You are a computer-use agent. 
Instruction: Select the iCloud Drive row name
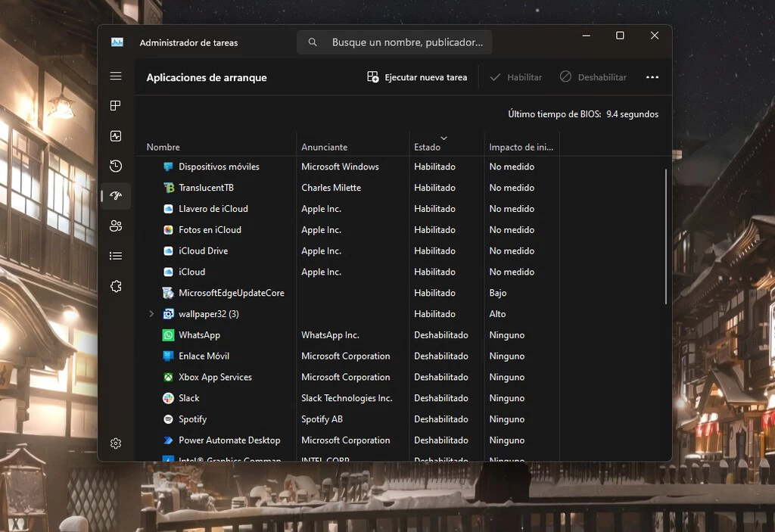pos(204,250)
